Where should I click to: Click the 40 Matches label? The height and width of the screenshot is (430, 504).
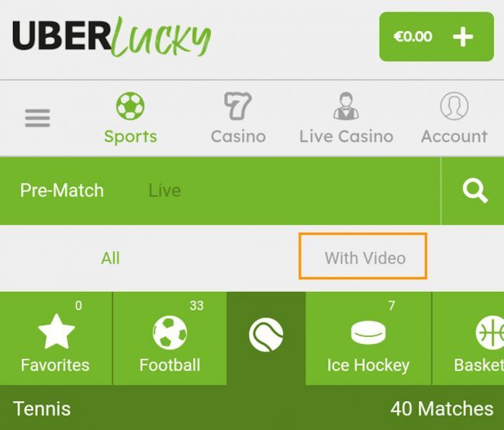(442, 409)
